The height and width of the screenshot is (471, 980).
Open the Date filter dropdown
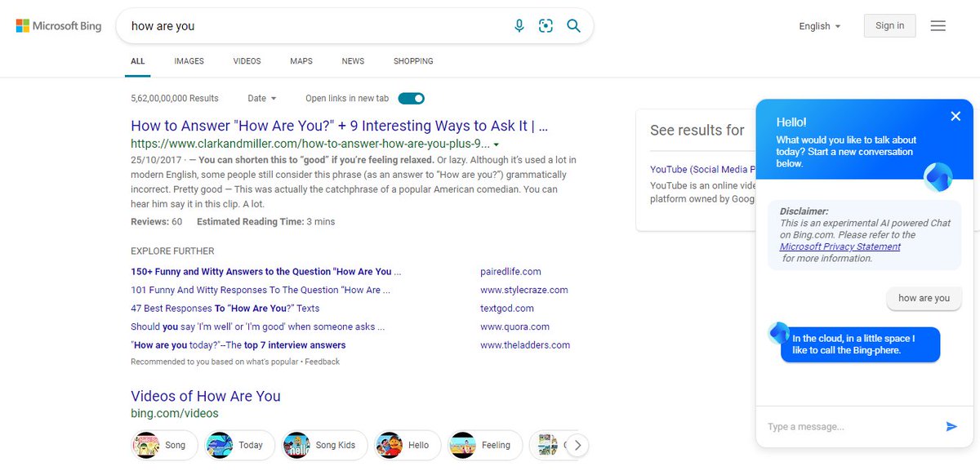261,97
